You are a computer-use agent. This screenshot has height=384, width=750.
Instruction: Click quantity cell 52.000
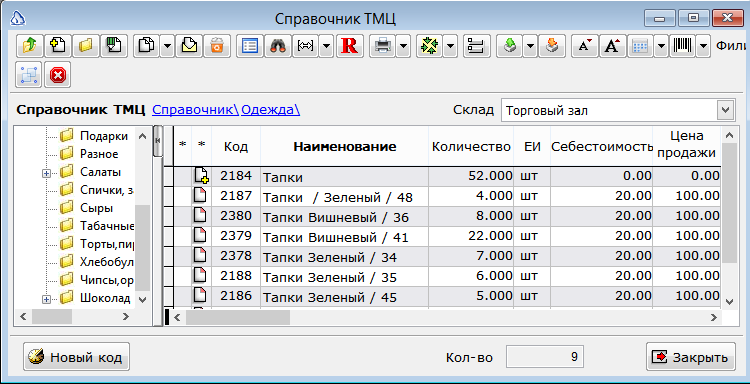(471, 176)
